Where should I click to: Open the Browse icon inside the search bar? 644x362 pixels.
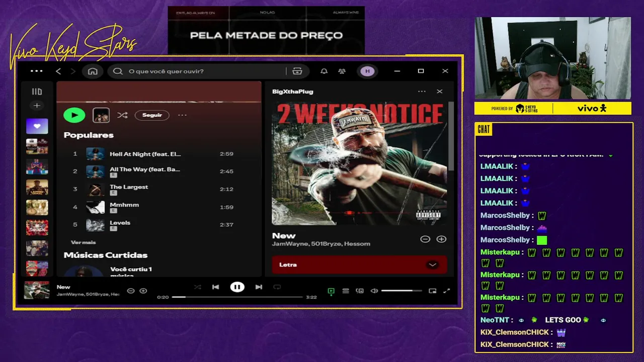click(297, 71)
